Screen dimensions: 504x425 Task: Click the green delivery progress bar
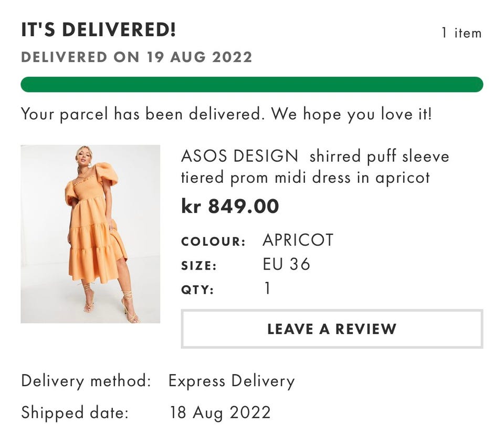(251, 85)
